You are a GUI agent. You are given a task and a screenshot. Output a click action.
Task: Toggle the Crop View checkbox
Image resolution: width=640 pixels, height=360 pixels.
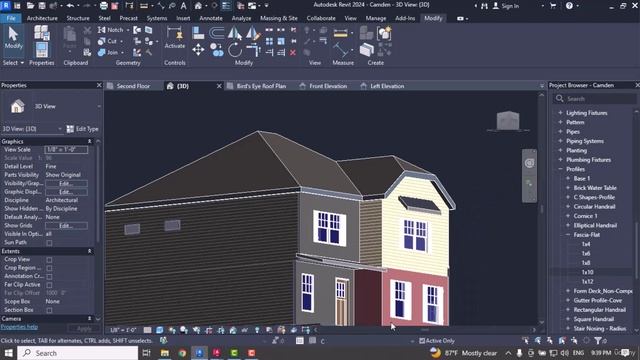49,260
